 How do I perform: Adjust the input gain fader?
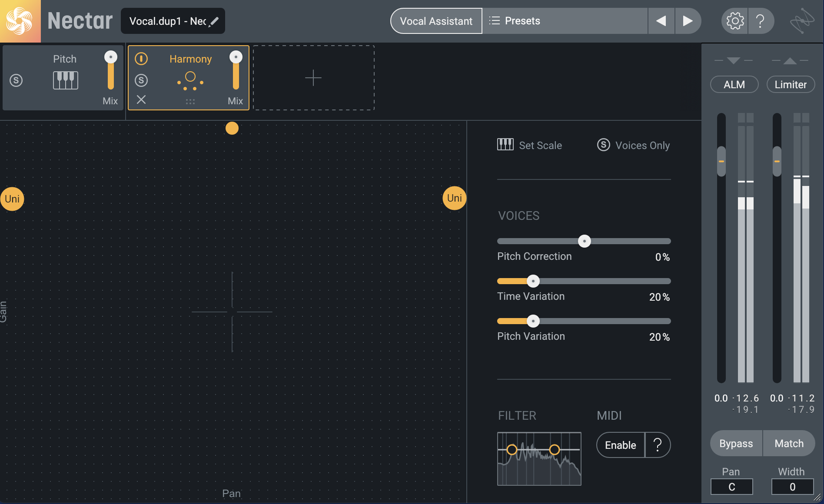pos(721,161)
